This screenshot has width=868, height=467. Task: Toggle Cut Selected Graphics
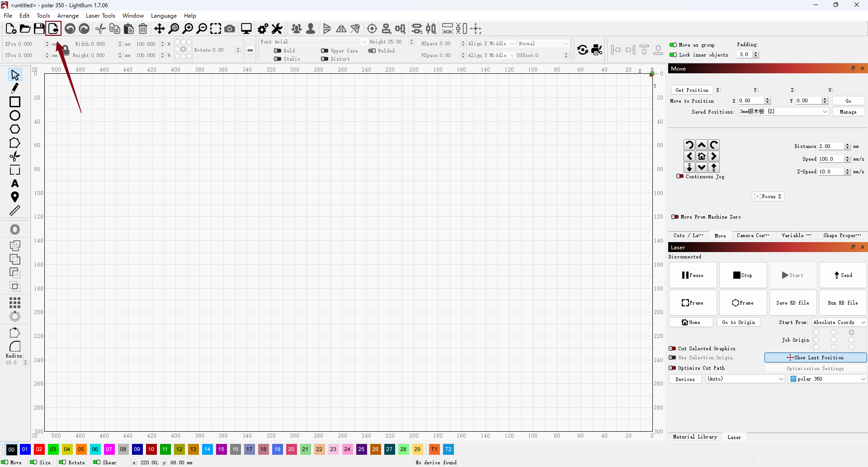[x=672, y=348]
